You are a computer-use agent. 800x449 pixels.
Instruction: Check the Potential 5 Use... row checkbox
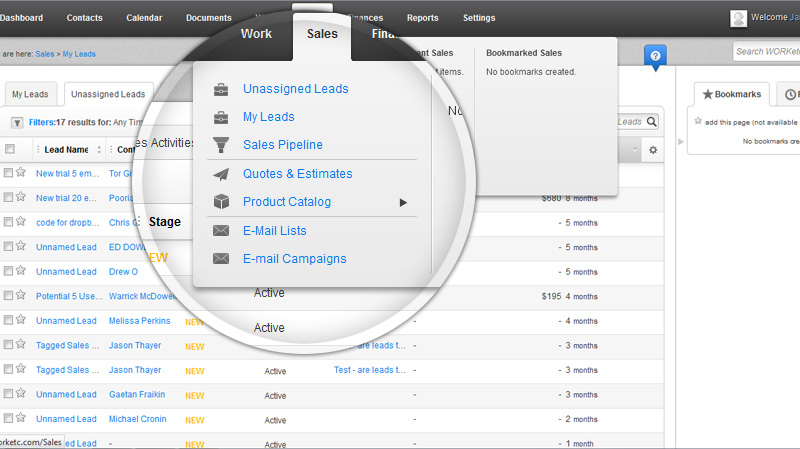(8, 295)
